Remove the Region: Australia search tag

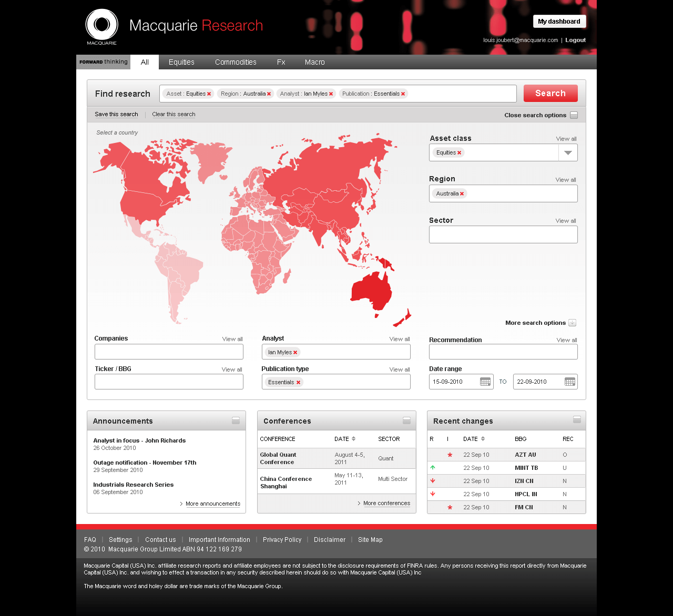click(269, 94)
